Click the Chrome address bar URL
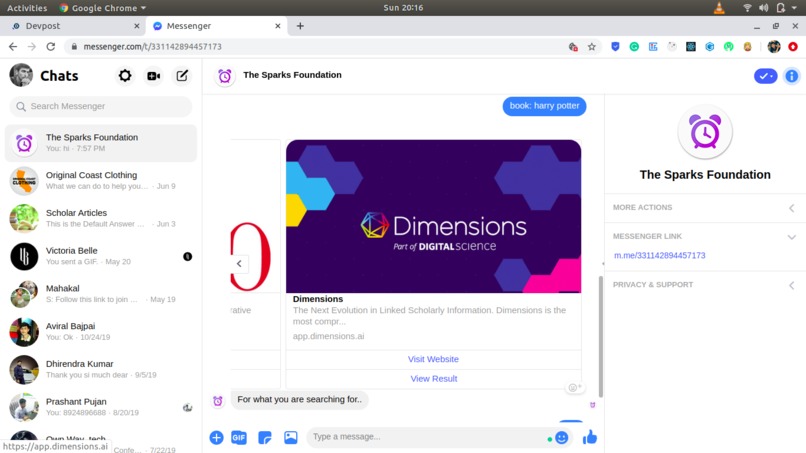This screenshot has height=453, width=806. [152, 47]
